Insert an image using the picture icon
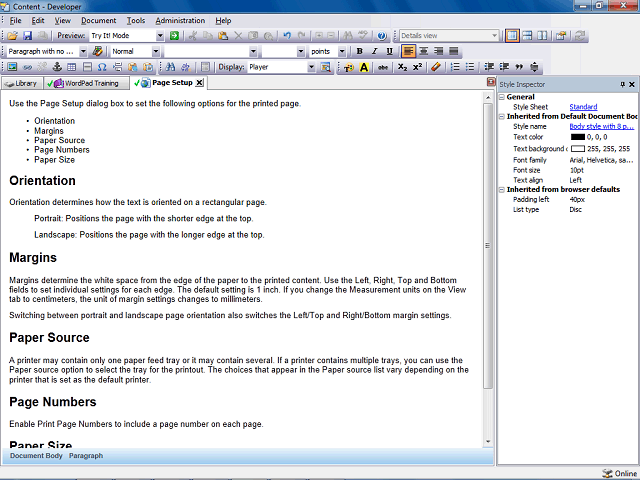The image size is (640, 480). 12,67
